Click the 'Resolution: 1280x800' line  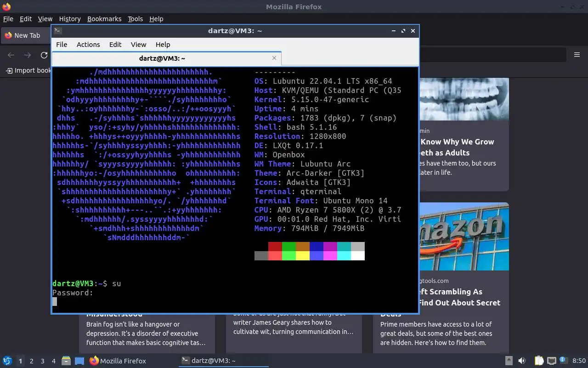click(x=300, y=136)
